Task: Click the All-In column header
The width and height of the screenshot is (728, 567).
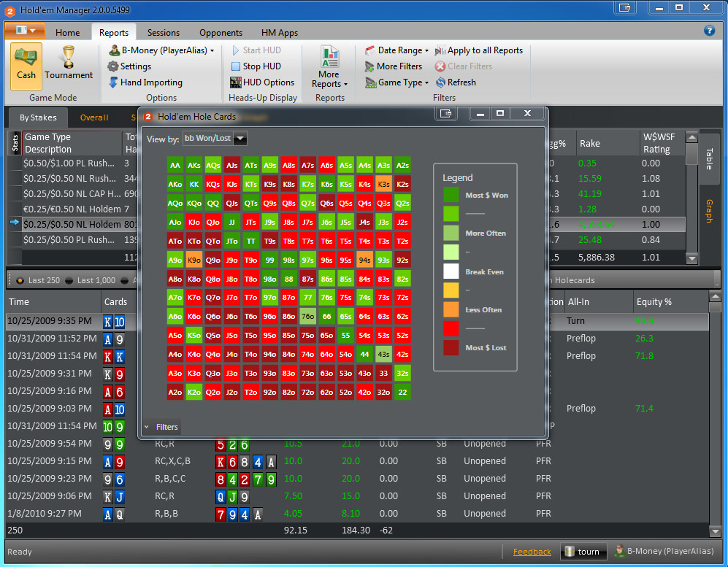Action: (x=598, y=301)
